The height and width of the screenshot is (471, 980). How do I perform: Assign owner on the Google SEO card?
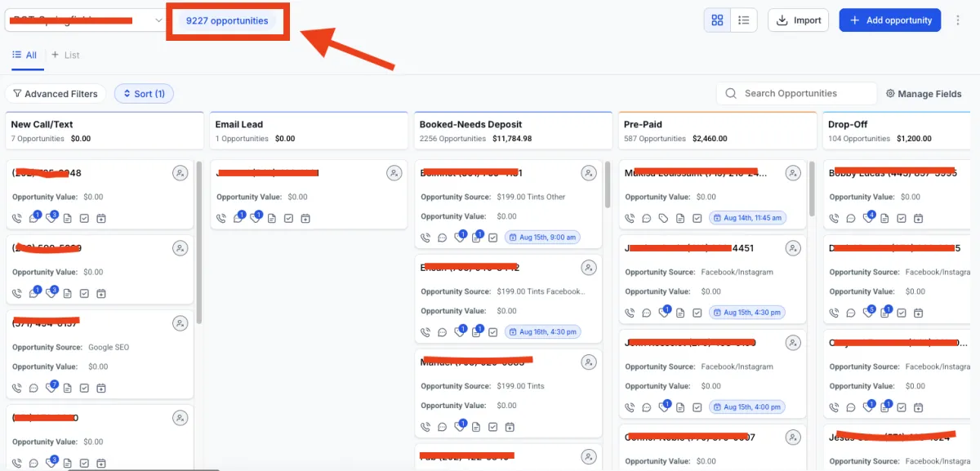tap(180, 323)
